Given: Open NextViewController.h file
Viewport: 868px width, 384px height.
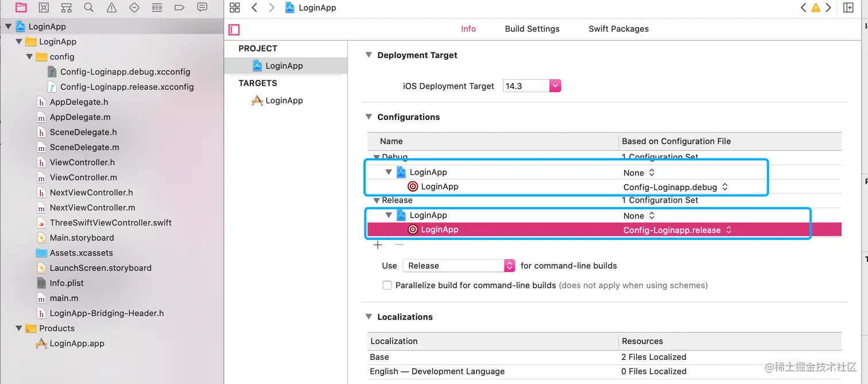Looking at the screenshot, I should click(x=91, y=192).
